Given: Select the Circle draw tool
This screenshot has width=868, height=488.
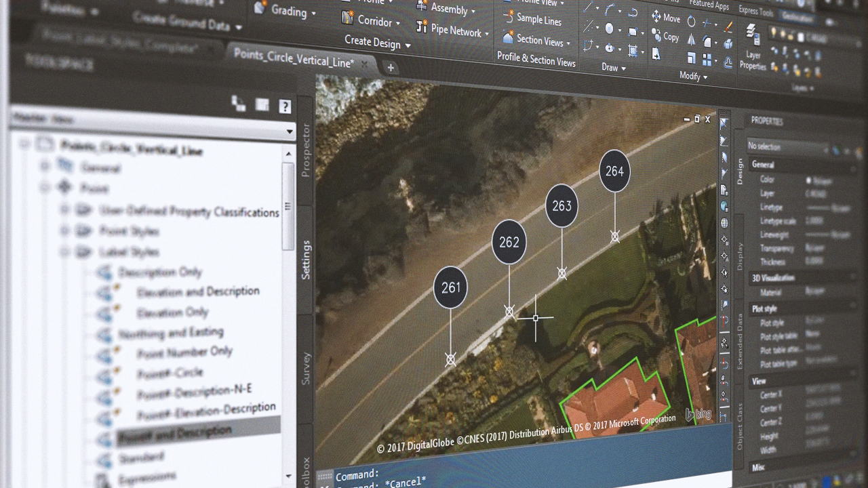Looking at the screenshot, I should tap(609, 28).
